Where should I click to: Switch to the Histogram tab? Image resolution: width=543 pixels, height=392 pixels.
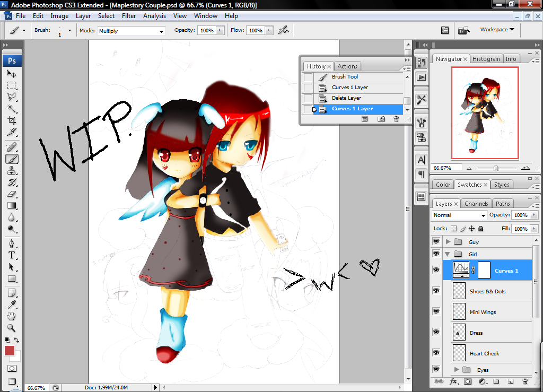click(486, 59)
